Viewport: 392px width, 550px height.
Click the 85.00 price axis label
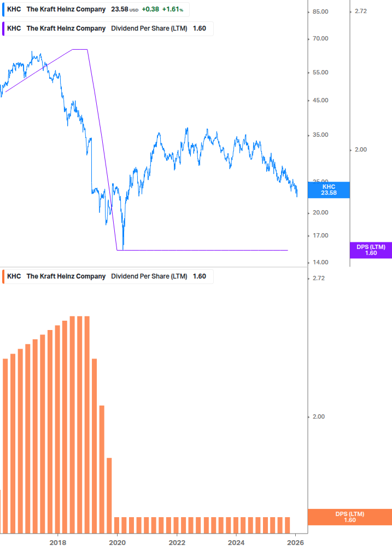point(320,11)
